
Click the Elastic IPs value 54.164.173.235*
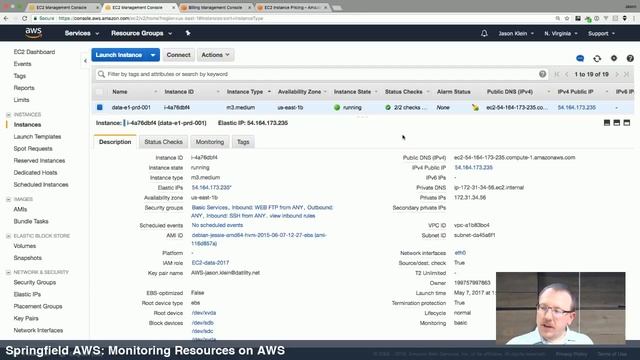211,187
